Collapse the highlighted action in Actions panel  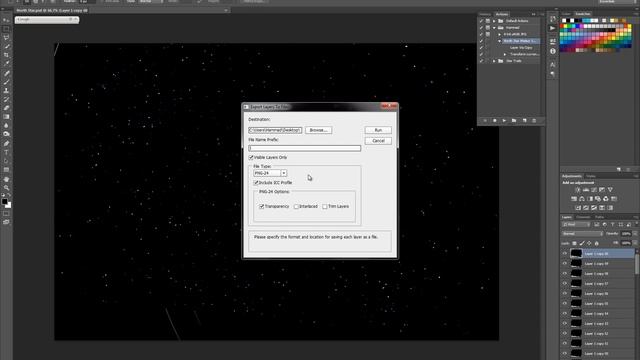pyautogui.click(x=500, y=41)
